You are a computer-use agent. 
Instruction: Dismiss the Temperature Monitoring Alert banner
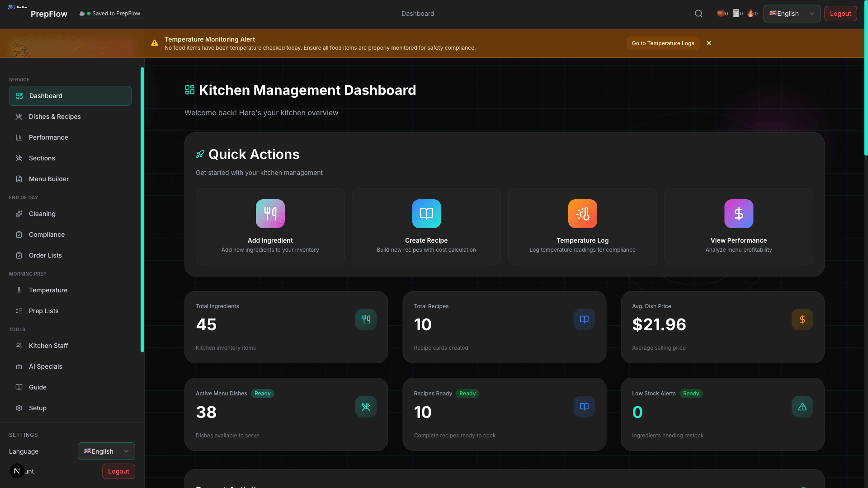708,43
